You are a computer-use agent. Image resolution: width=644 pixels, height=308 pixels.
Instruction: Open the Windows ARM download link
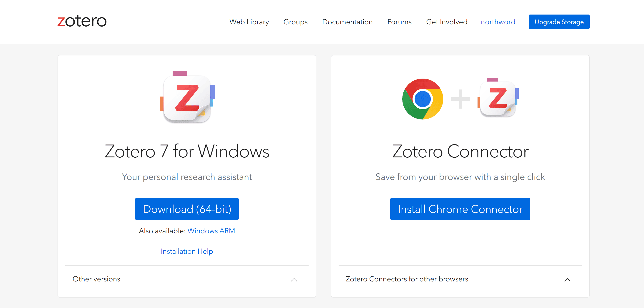211,231
